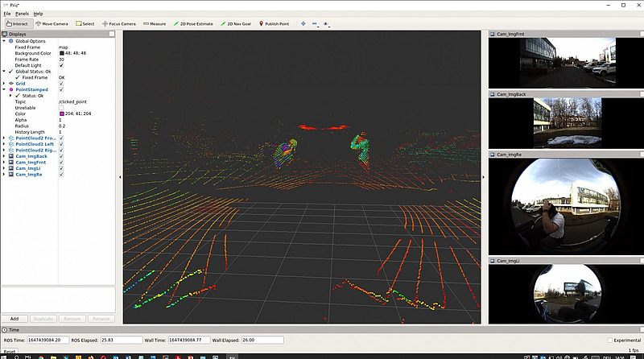Click the Cam_ImgLi display icon
The width and height of the screenshot is (644, 359).
(x=11, y=168)
